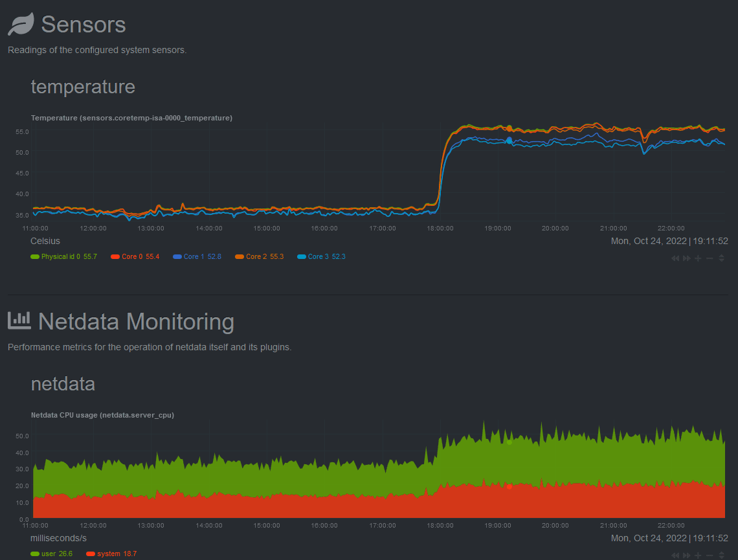The width and height of the screenshot is (738, 560).
Task: Pan the Netdata CPU usage chart backward
Action: tap(675, 555)
